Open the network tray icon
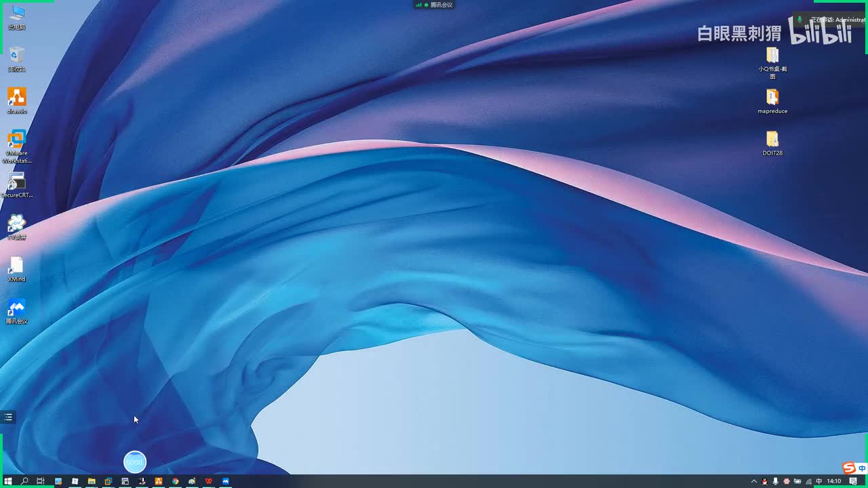 [x=808, y=481]
